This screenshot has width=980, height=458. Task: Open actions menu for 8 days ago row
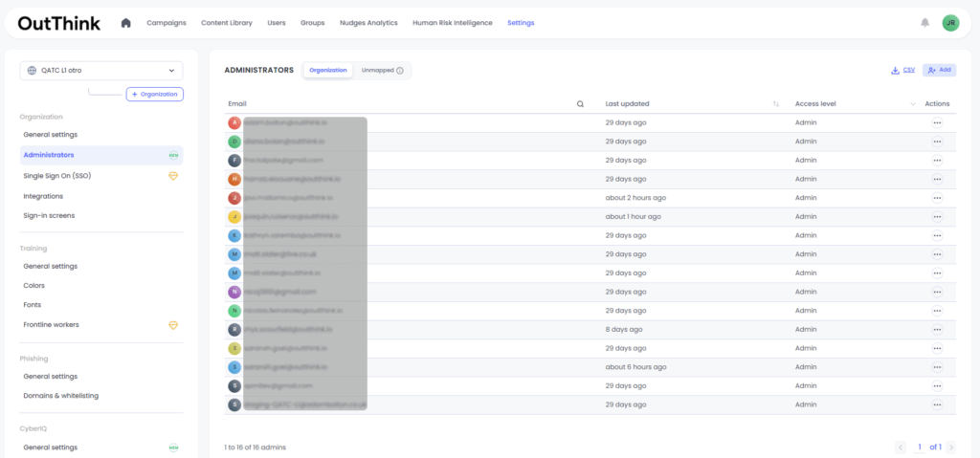coord(937,329)
